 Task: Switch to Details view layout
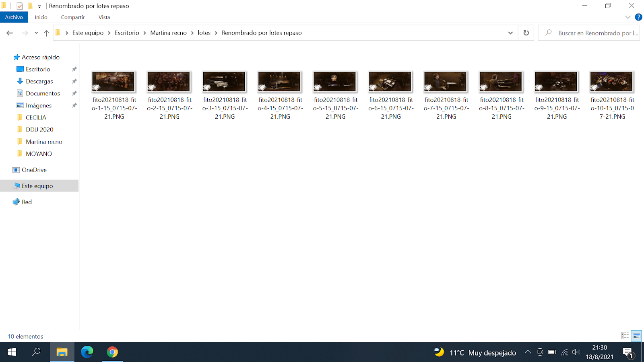(x=625, y=335)
